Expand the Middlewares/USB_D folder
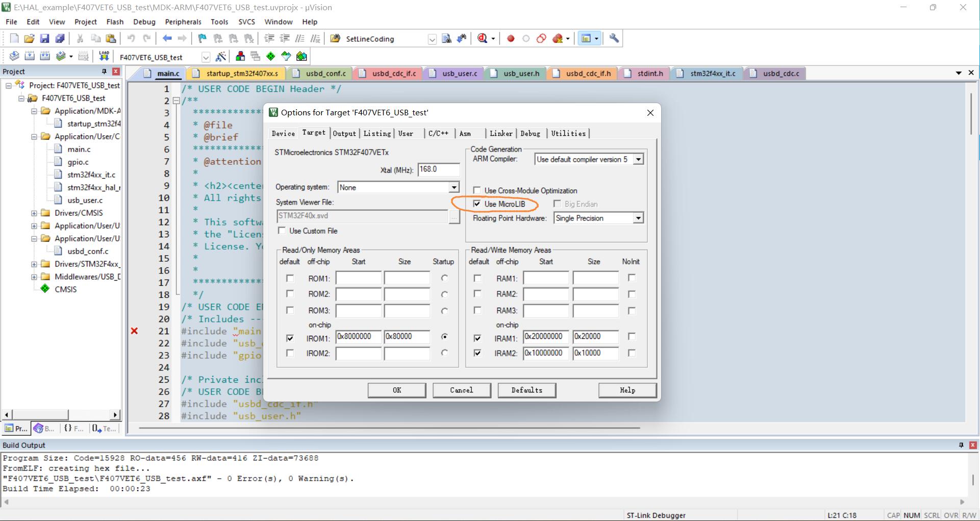The width and height of the screenshot is (980, 521). tap(34, 277)
